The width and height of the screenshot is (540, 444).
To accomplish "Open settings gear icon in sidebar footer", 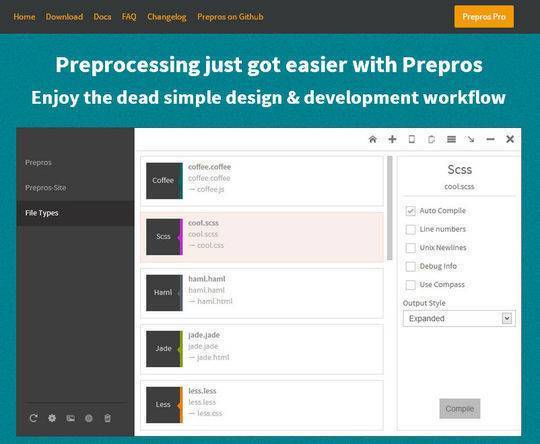I will (x=52, y=418).
